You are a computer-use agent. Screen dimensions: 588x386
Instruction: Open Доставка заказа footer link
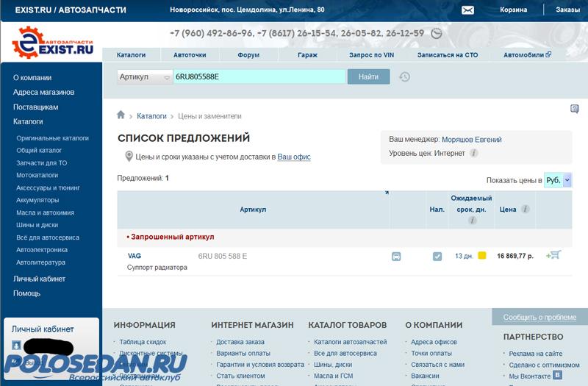point(240,342)
